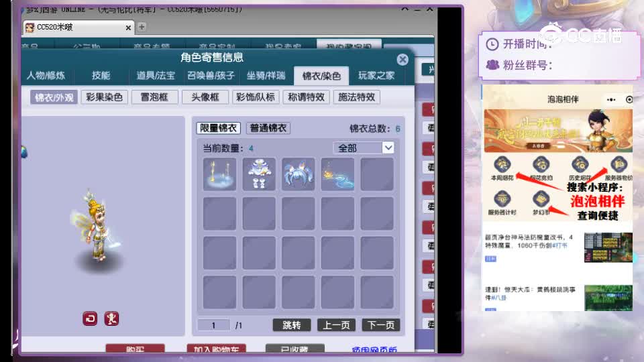Go to previous page with 上一页

tap(336, 325)
